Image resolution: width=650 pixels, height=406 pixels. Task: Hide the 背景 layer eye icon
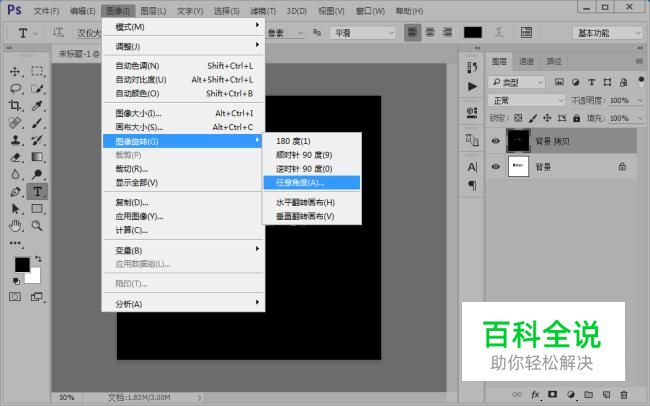(495, 167)
